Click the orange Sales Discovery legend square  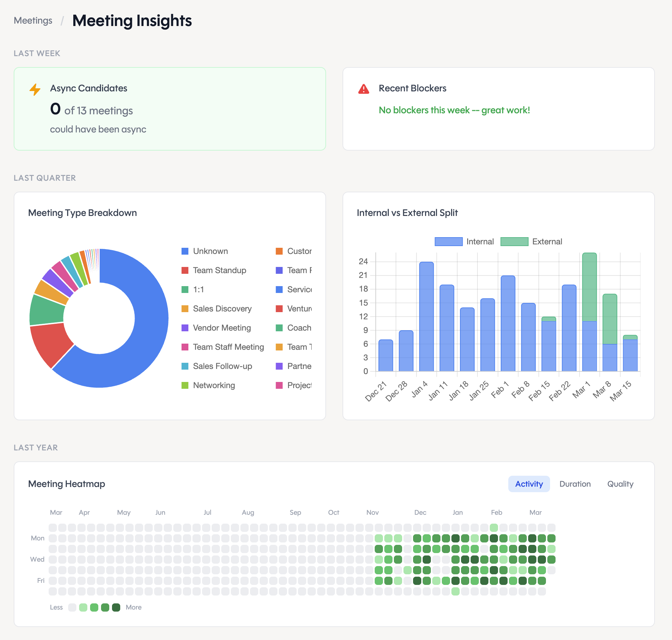185,308
